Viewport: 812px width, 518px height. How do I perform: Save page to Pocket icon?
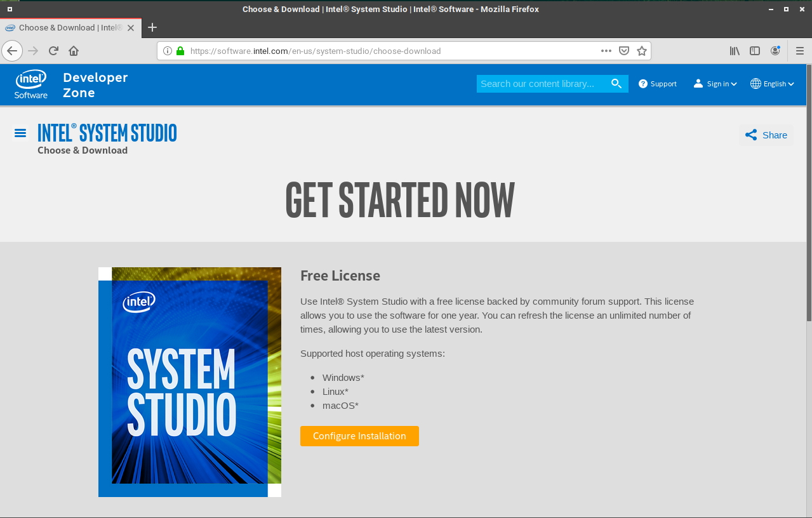click(x=624, y=51)
